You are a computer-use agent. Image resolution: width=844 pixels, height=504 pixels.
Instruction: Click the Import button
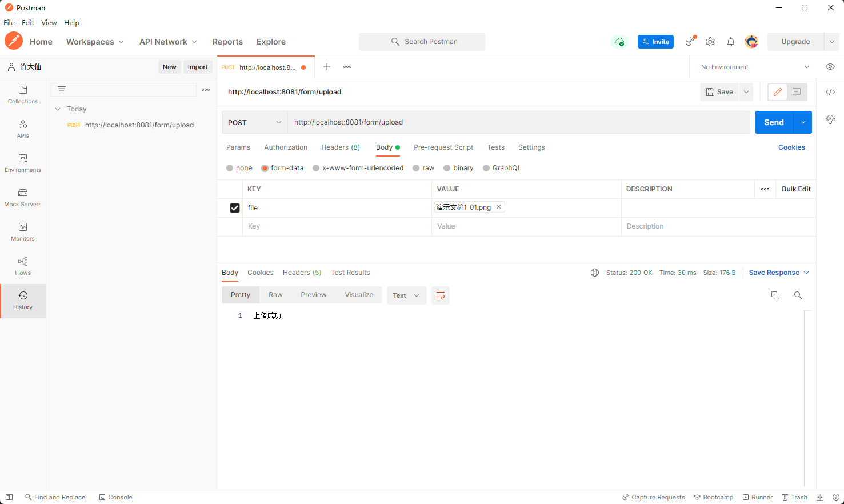click(x=198, y=67)
